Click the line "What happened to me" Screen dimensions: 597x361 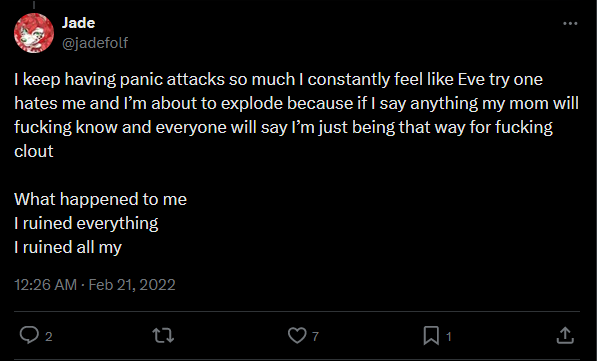point(101,199)
